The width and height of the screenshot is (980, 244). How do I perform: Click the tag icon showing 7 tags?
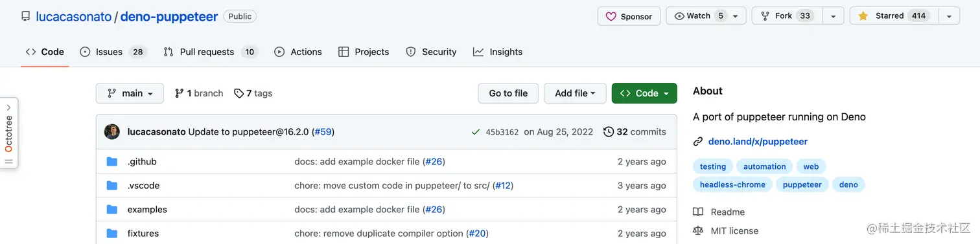239,93
